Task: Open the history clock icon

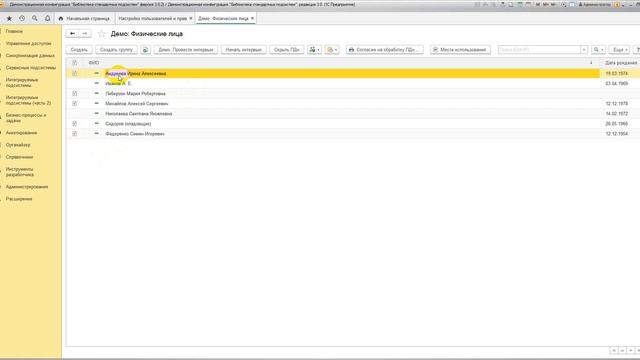Action: point(22,18)
